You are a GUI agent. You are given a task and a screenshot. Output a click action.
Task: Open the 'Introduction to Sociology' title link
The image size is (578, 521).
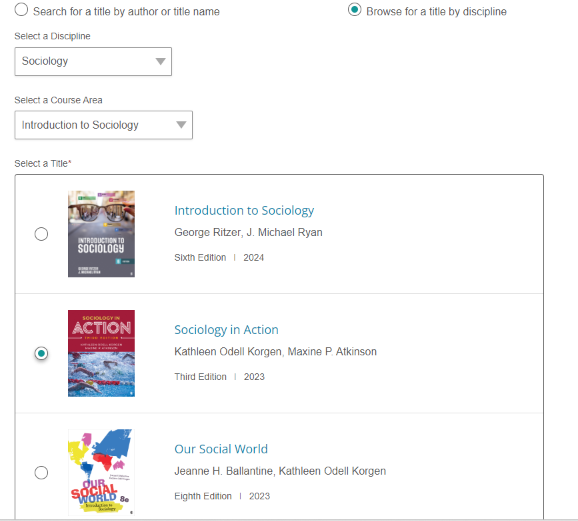(x=244, y=211)
